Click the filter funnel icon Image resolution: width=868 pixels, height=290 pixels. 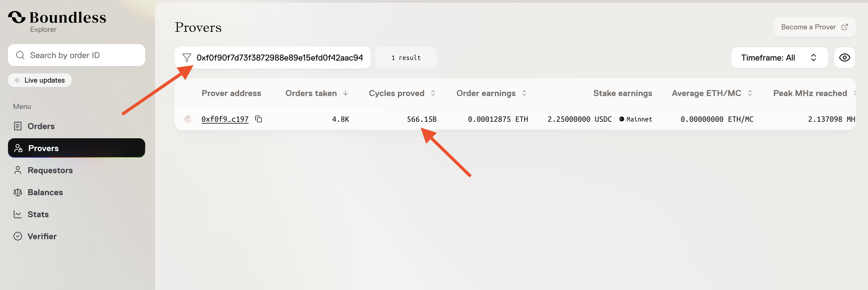(186, 58)
